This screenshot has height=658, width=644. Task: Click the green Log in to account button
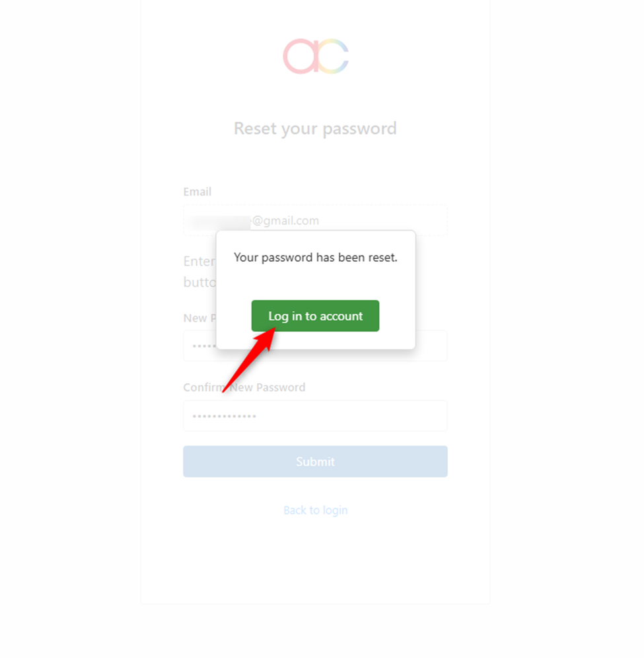click(315, 316)
